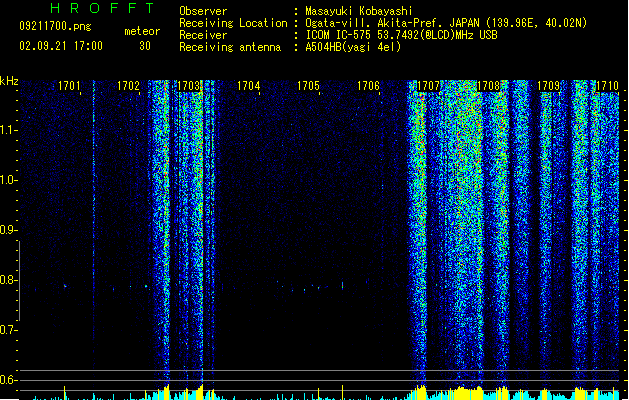Viewport: 629px width, 400px height.
Task: Click the 1708 time marker
Action: point(488,86)
